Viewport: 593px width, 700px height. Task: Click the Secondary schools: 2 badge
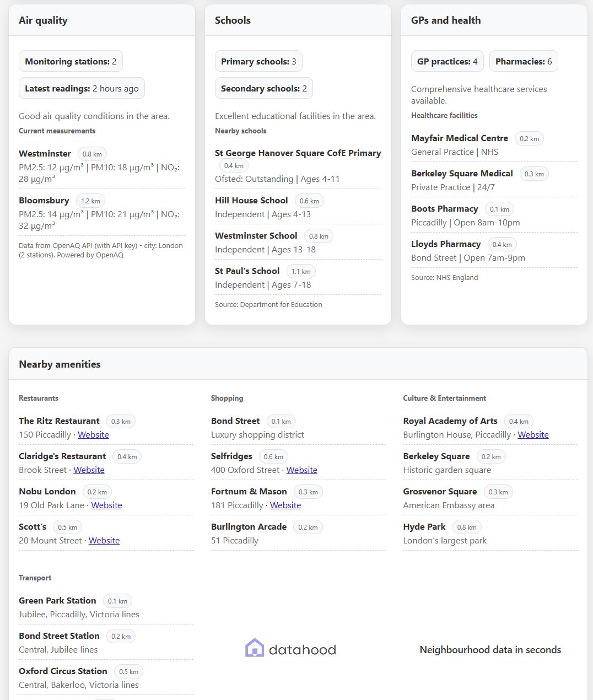point(264,88)
